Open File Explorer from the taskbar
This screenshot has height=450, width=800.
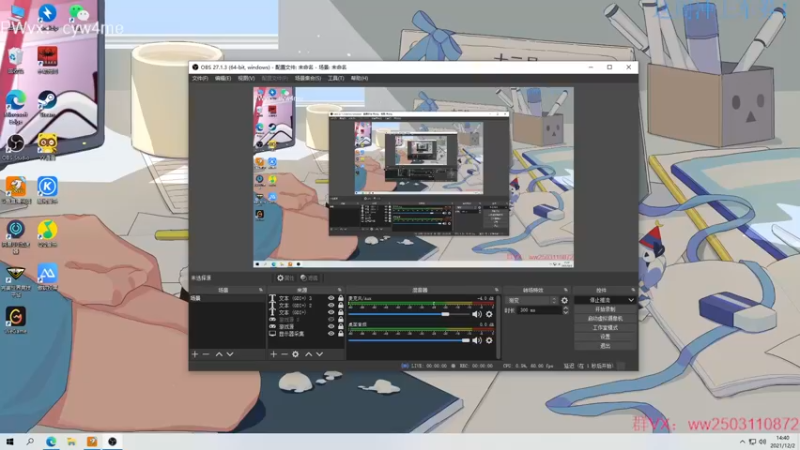71,441
